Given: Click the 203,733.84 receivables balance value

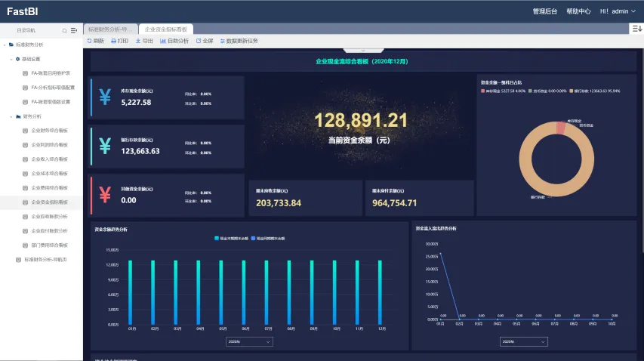Looking at the screenshot, I should click(x=279, y=203).
